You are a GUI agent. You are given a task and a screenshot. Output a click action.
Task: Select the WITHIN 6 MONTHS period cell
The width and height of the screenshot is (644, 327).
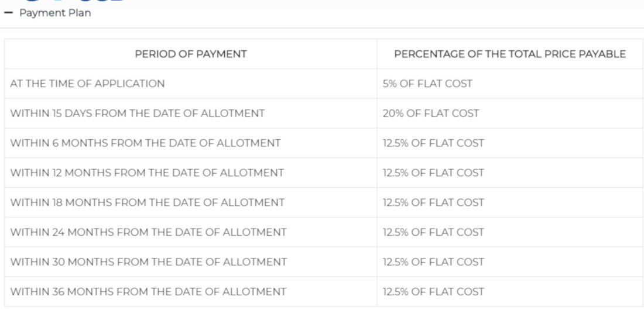145,143
